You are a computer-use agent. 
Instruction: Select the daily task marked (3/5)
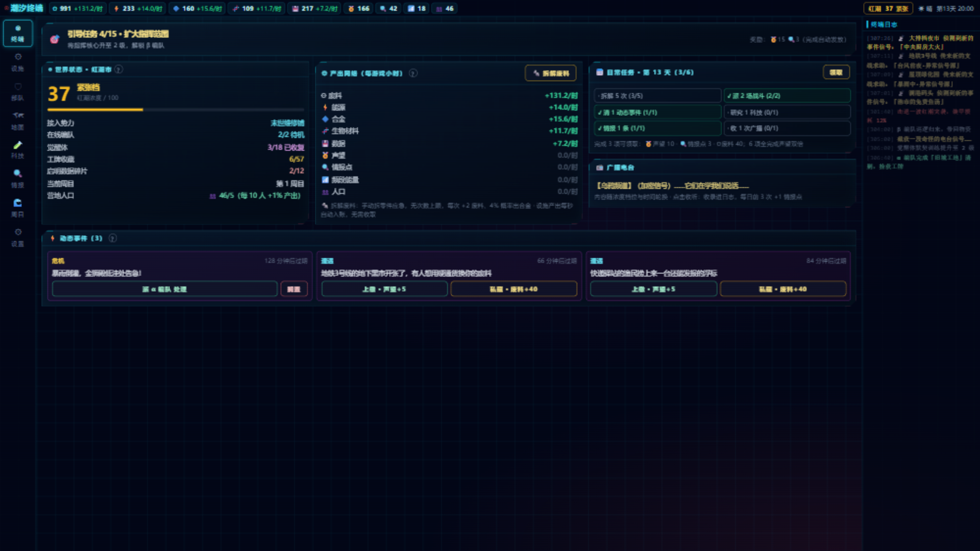click(657, 96)
